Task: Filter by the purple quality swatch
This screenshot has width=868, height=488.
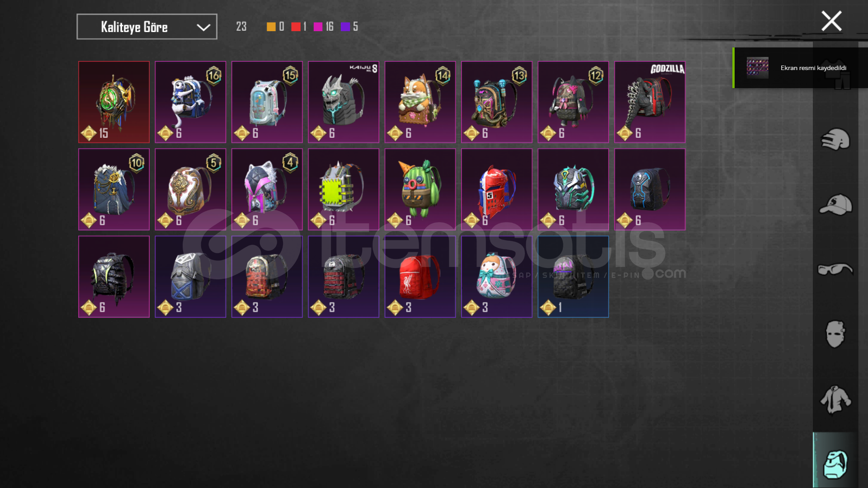Action: coord(345,27)
